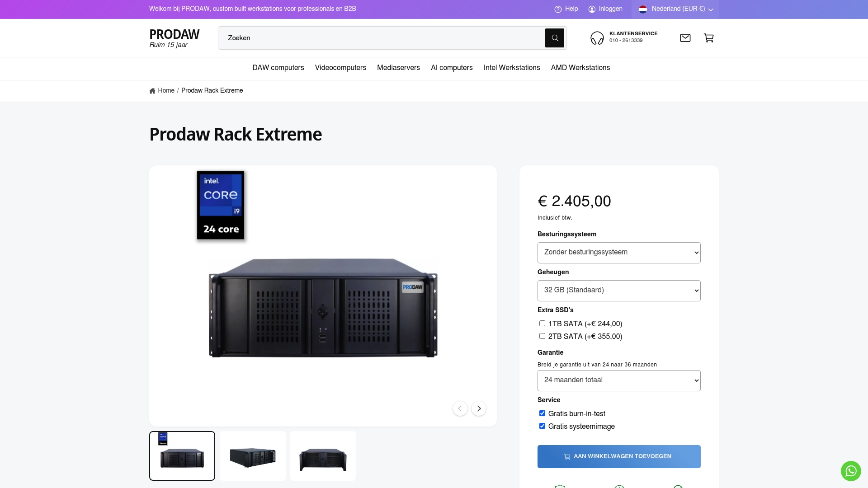Show previous product image arrow
The width and height of the screenshot is (868, 488).
pos(460,408)
